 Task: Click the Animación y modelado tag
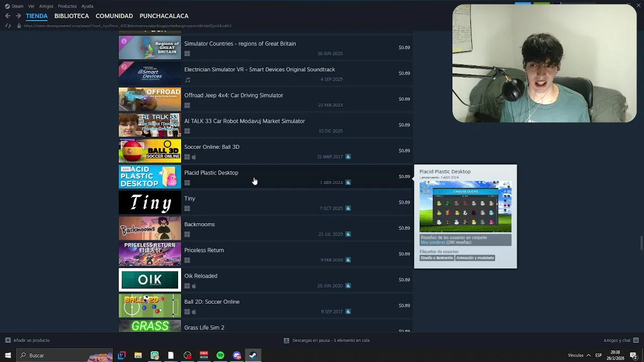click(x=475, y=258)
